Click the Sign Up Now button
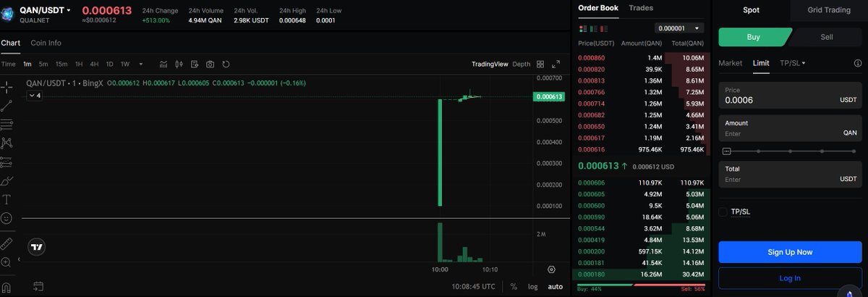The height and width of the screenshot is (297, 868). (x=790, y=252)
